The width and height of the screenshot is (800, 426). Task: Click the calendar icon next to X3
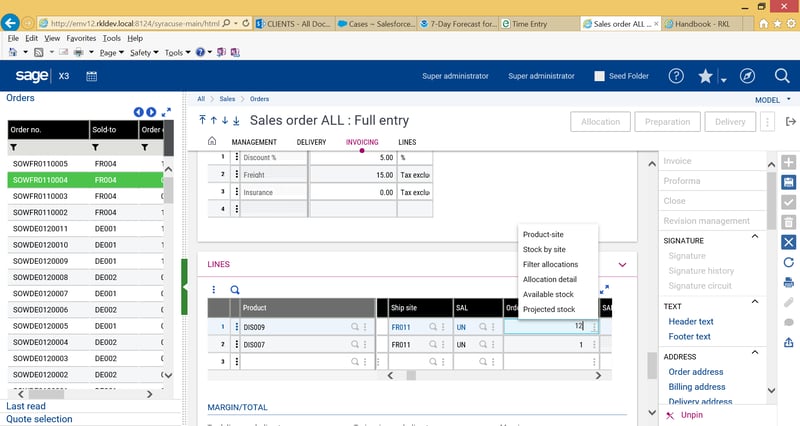[91, 76]
